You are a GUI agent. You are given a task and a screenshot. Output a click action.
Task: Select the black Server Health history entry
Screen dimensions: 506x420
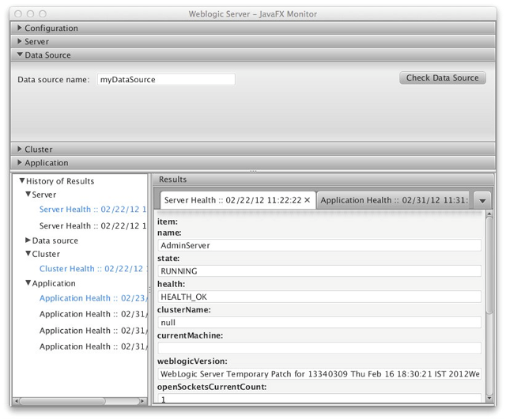point(93,225)
